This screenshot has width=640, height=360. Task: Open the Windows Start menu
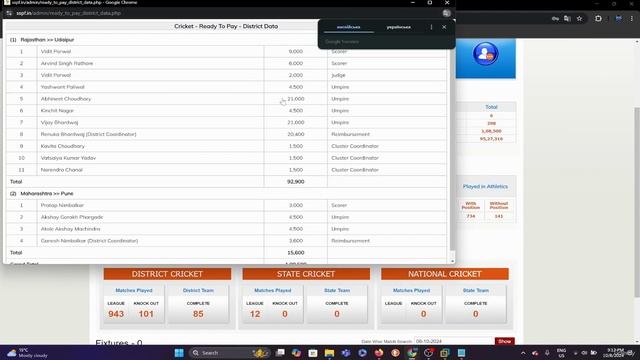coord(179,353)
